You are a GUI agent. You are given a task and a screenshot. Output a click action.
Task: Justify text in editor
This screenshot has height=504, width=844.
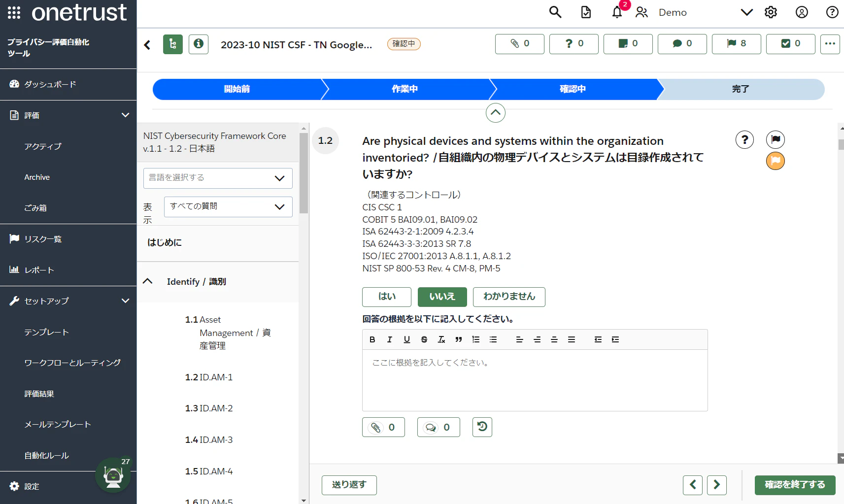point(572,339)
